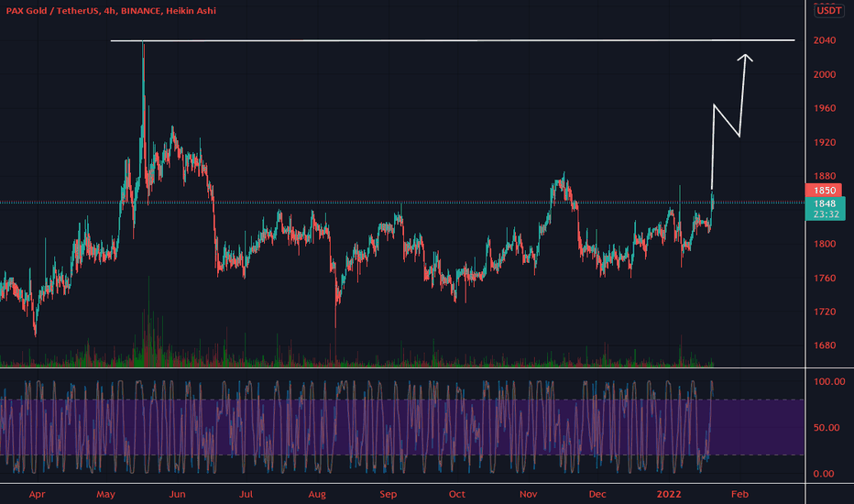Click the 50.00 oscillator scale value
This screenshot has width=854, height=504.
point(827,428)
